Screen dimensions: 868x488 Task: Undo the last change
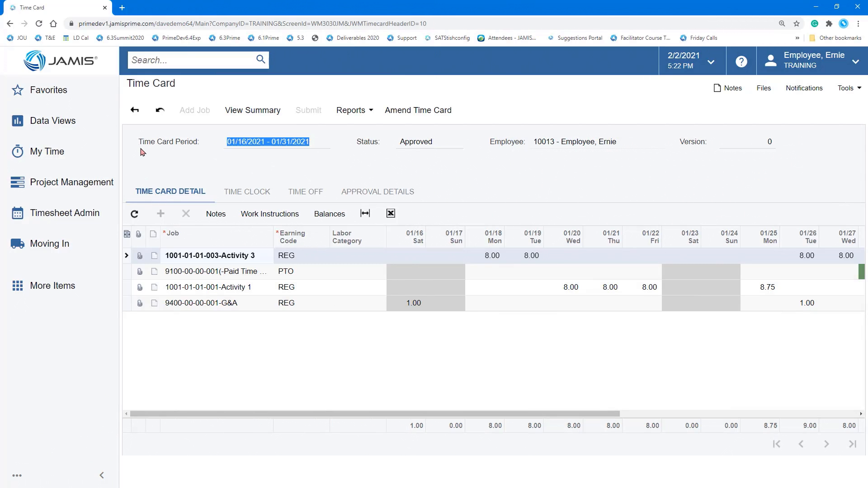[x=159, y=110]
